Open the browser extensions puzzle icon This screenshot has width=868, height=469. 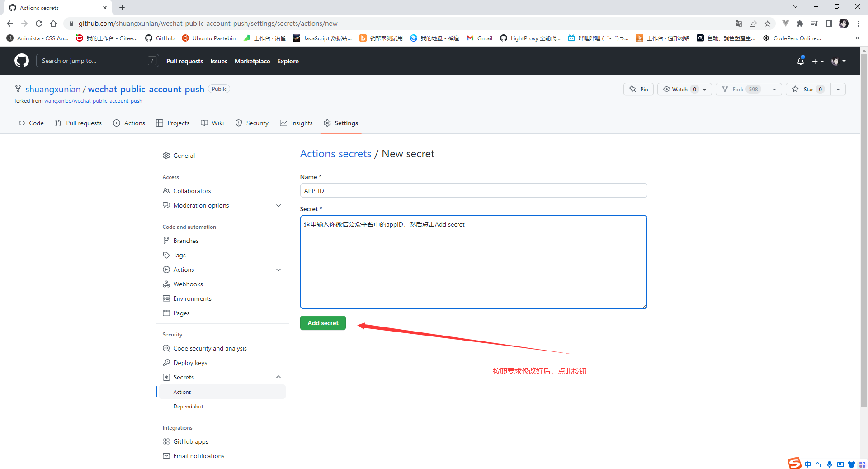800,24
